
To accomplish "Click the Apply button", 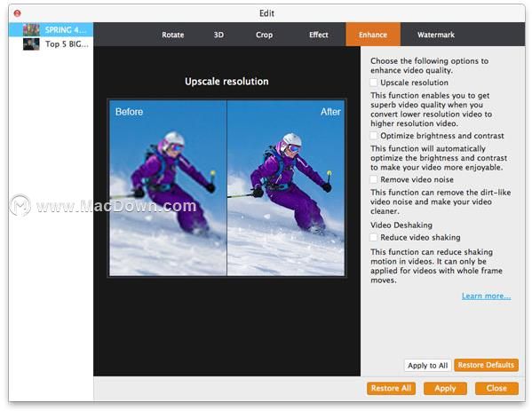I will [445, 388].
